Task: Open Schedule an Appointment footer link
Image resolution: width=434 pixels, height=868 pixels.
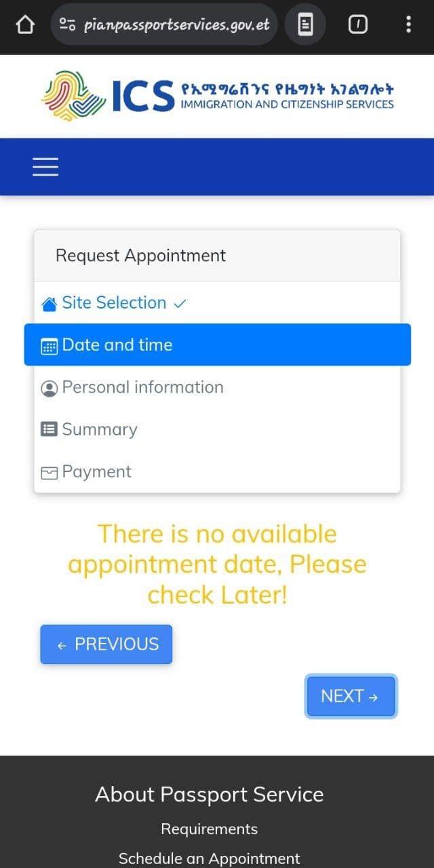Action: point(210,859)
